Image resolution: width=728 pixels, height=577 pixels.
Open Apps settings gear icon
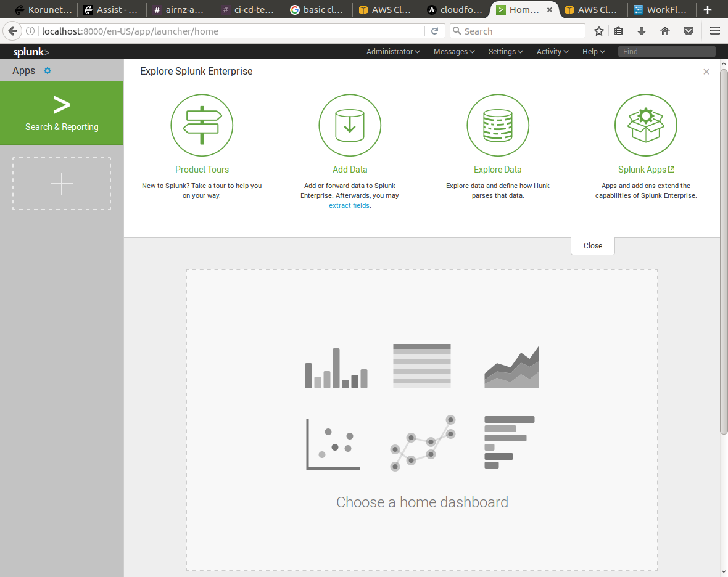pyautogui.click(x=48, y=70)
